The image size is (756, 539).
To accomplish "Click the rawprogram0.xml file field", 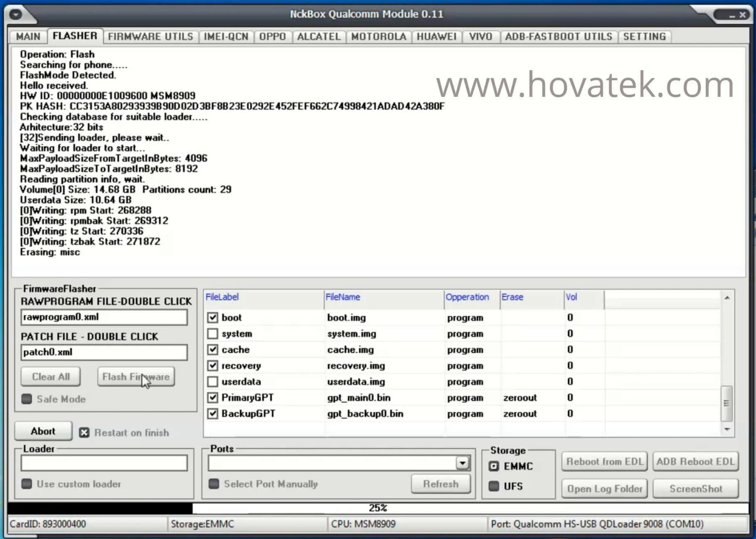I will pyautogui.click(x=104, y=317).
